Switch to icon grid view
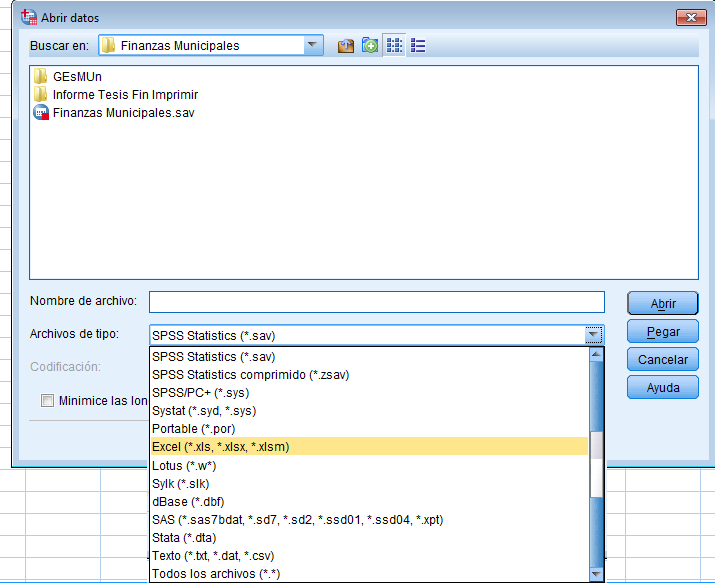The height and width of the screenshot is (583, 715). coord(394,46)
